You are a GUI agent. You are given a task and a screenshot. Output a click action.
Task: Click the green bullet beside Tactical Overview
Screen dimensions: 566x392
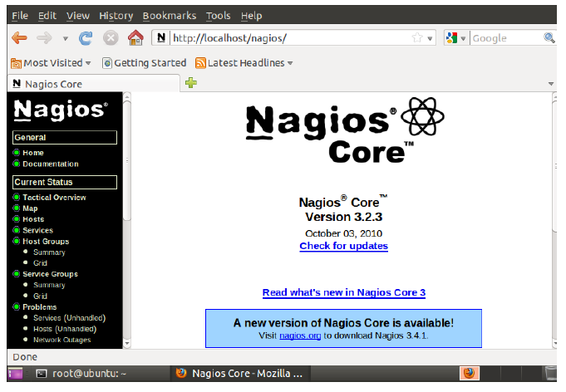(17, 197)
